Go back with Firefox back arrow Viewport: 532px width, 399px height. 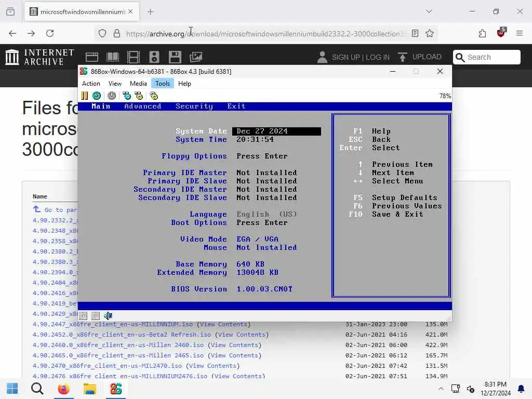coord(12,33)
